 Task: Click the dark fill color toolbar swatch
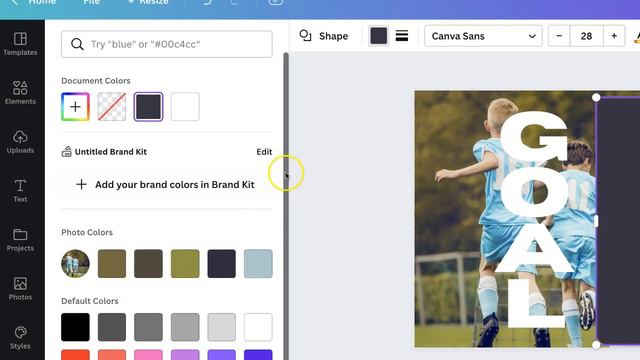click(x=378, y=36)
